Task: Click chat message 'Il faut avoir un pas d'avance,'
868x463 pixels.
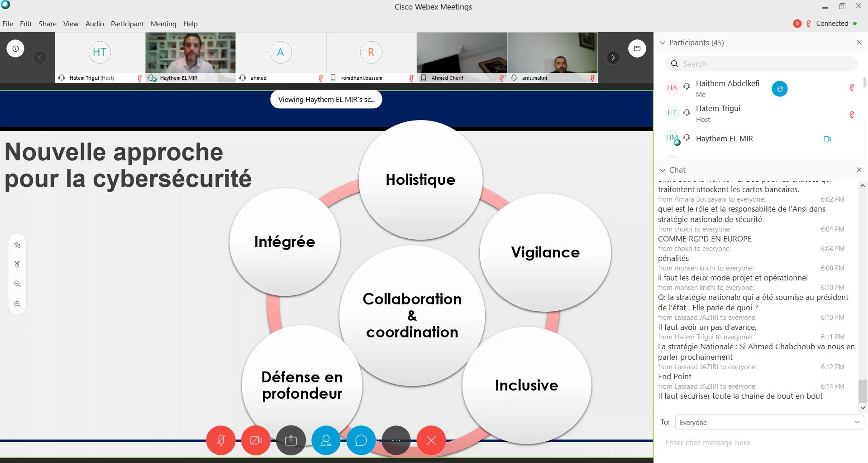Action: point(707,327)
